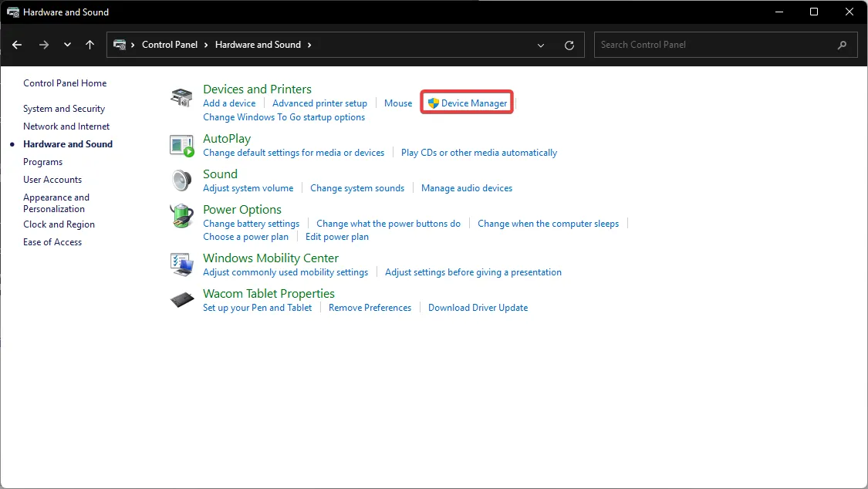Expand the address bar history dropdown
This screenshot has height=489, width=868.
[x=541, y=45]
